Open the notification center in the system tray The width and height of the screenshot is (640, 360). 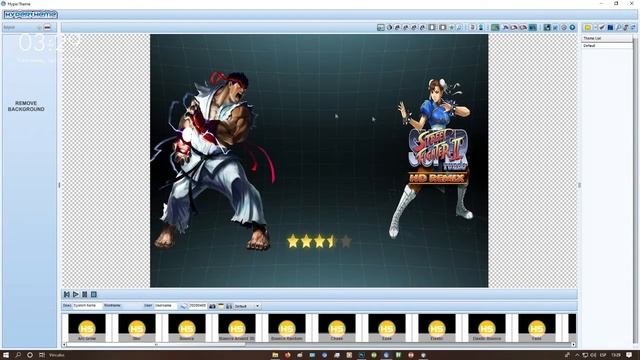pos(629,355)
